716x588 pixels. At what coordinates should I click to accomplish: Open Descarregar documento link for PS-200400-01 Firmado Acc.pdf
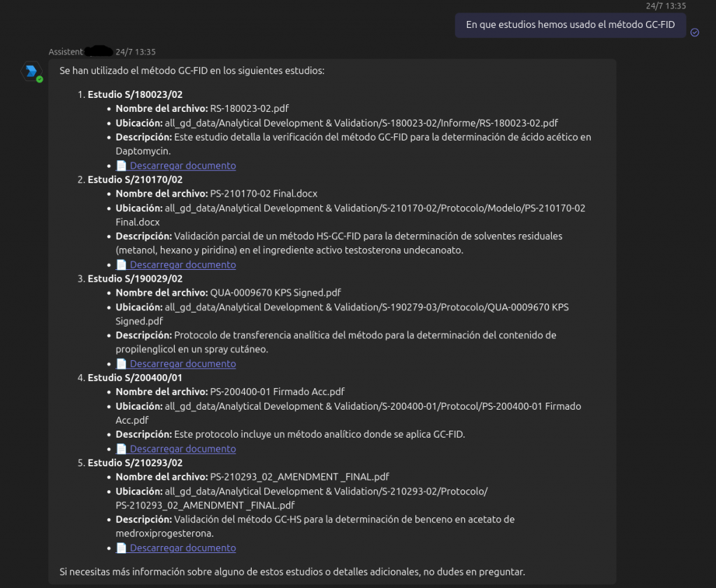click(x=182, y=448)
